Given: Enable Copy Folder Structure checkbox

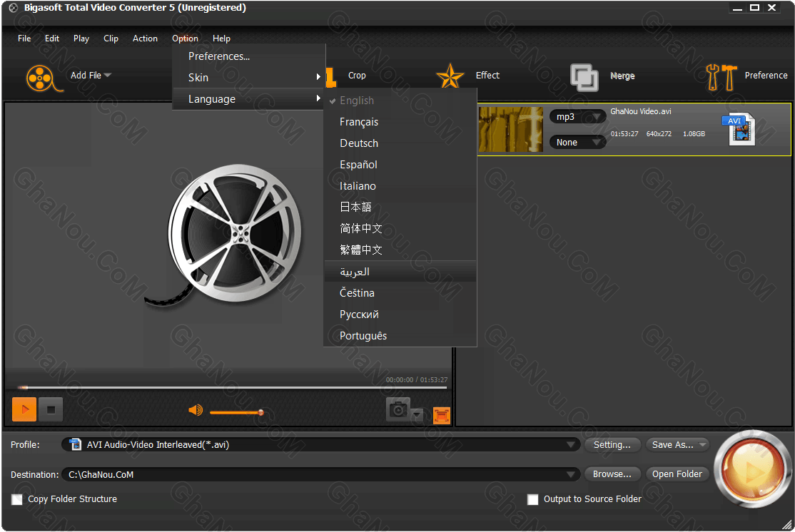Looking at the screenshot, I should 17,499.
